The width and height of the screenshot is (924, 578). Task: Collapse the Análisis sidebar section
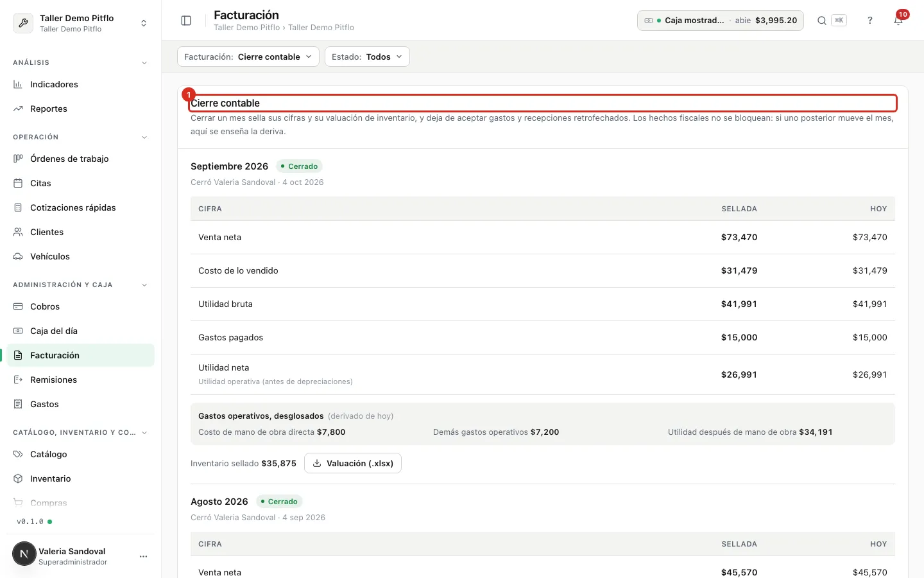click(x=144, y=63)
